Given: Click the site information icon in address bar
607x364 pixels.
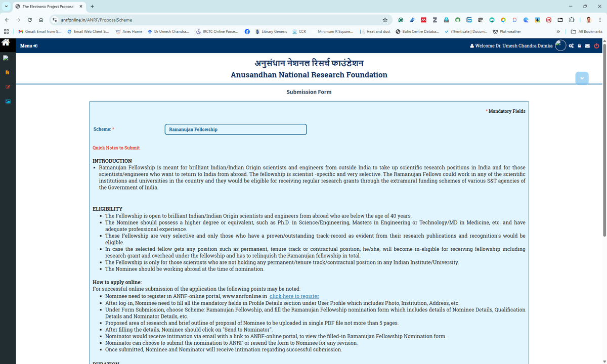Looking at the screenshot, I should pyautogui.click(x=55, y=20).
